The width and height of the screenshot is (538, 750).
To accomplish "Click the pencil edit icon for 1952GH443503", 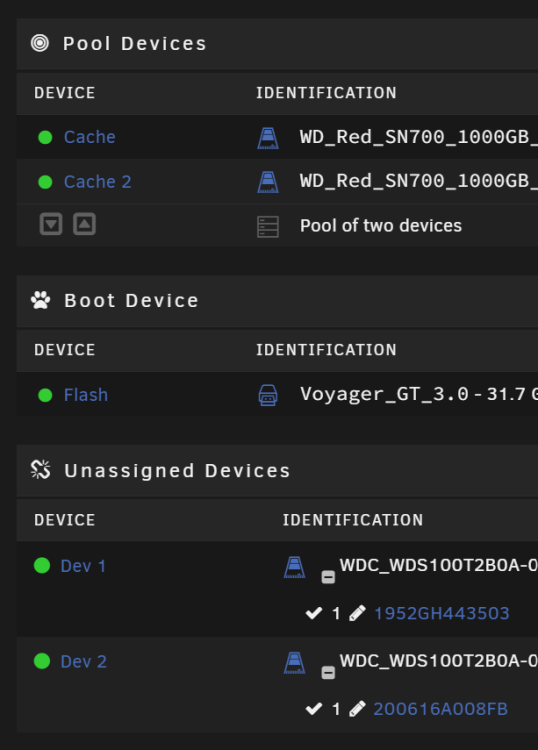I will point(357,613).
